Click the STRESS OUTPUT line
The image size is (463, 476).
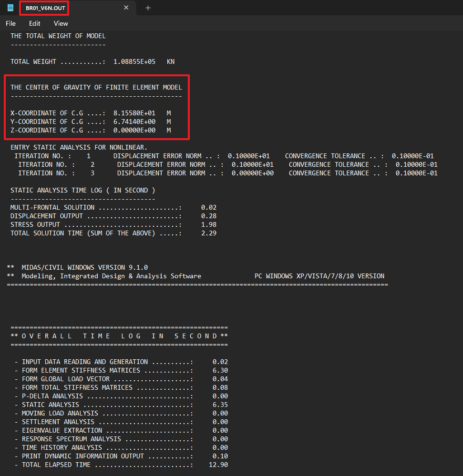95,224
